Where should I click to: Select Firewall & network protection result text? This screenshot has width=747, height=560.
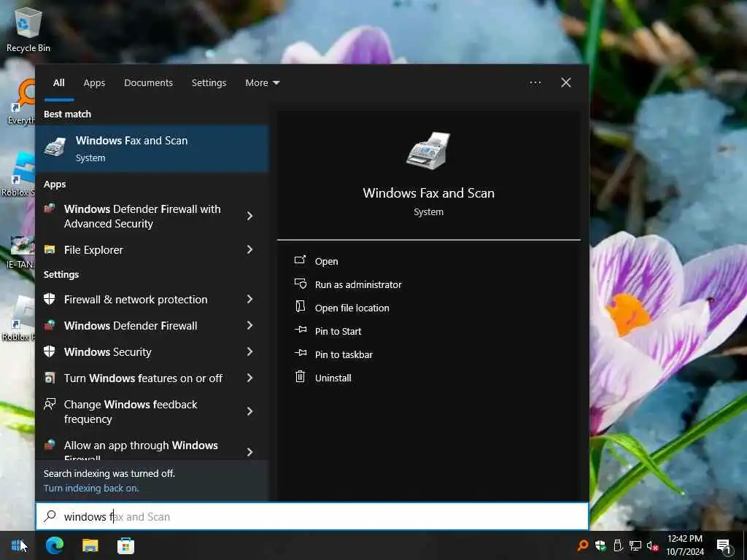[x=136, y=299]
